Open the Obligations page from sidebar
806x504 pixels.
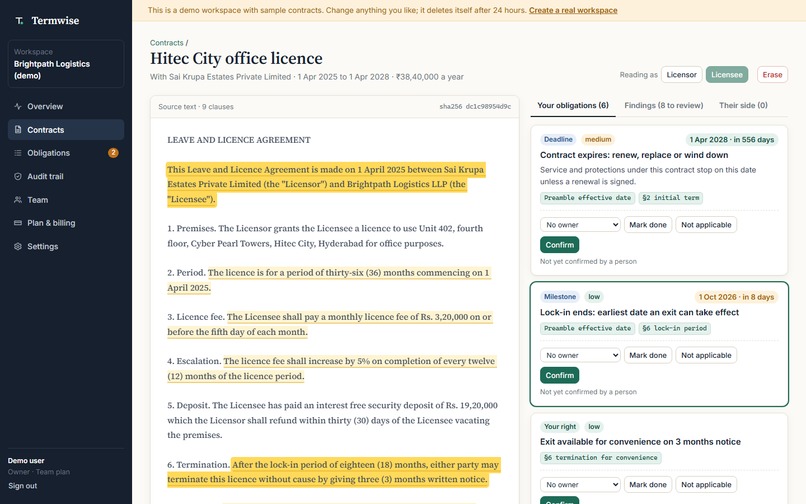click(x=66, y=153)
